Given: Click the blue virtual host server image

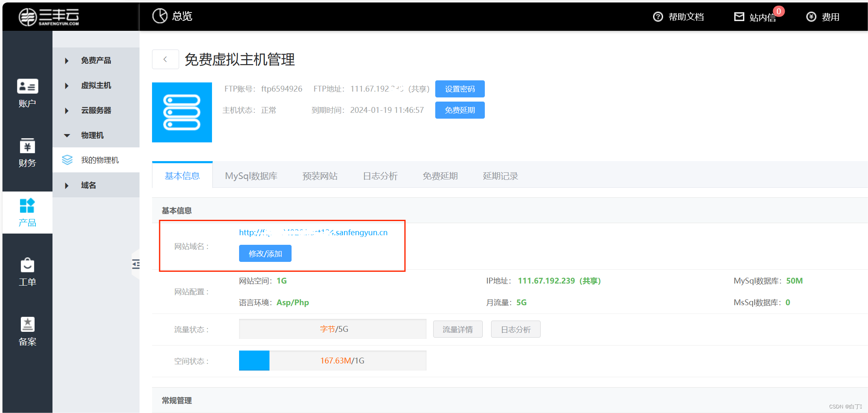Looking at the screenshot, I should click(182, 112).
